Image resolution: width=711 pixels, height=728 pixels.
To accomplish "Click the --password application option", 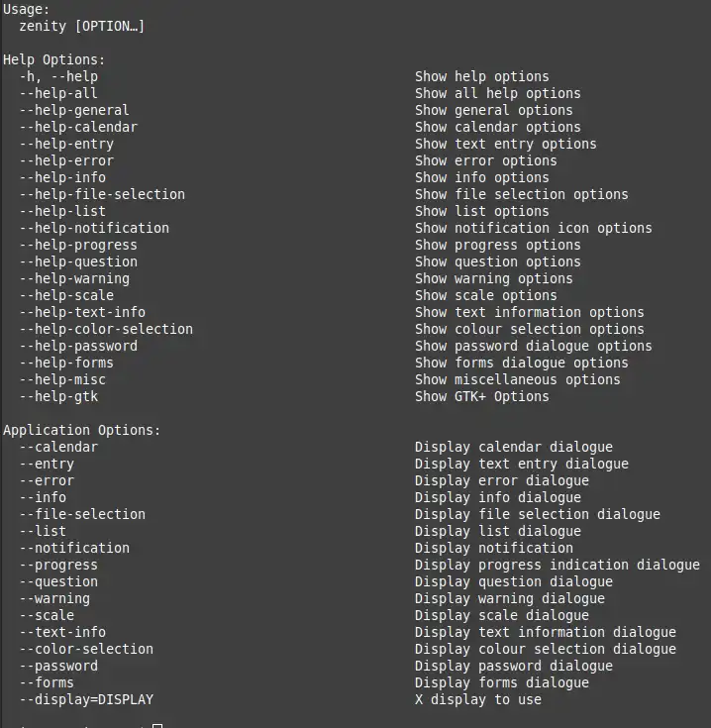I will point(58,666).
